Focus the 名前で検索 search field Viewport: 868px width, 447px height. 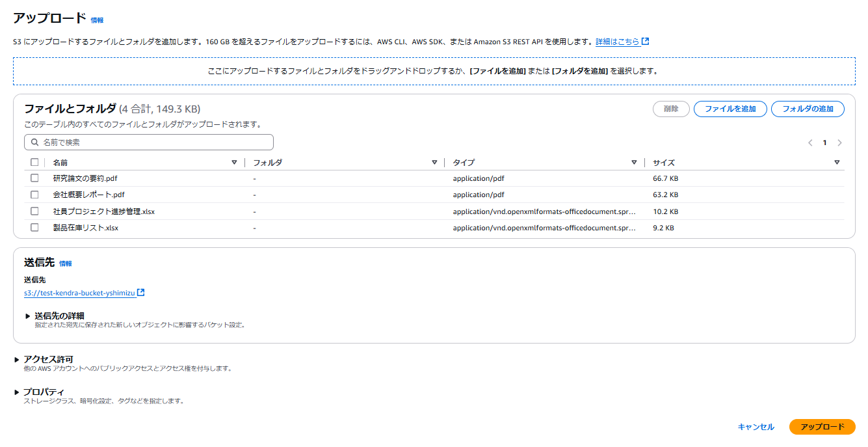(x=149, y=142)
